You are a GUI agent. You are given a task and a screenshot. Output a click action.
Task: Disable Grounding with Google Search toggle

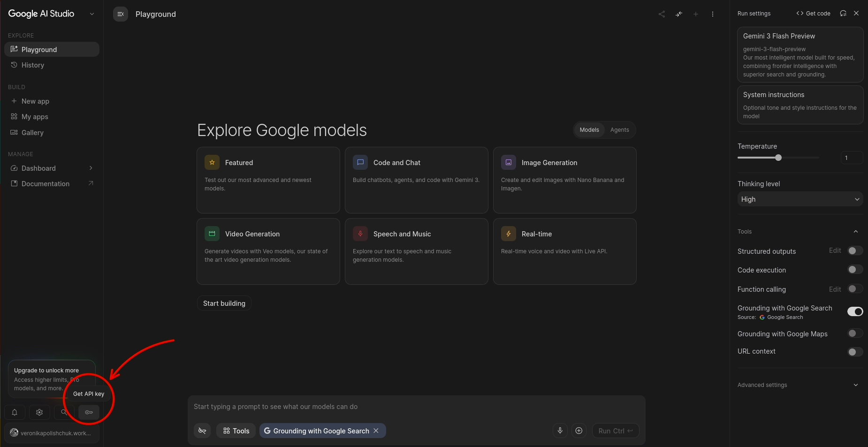pos(855,311)
